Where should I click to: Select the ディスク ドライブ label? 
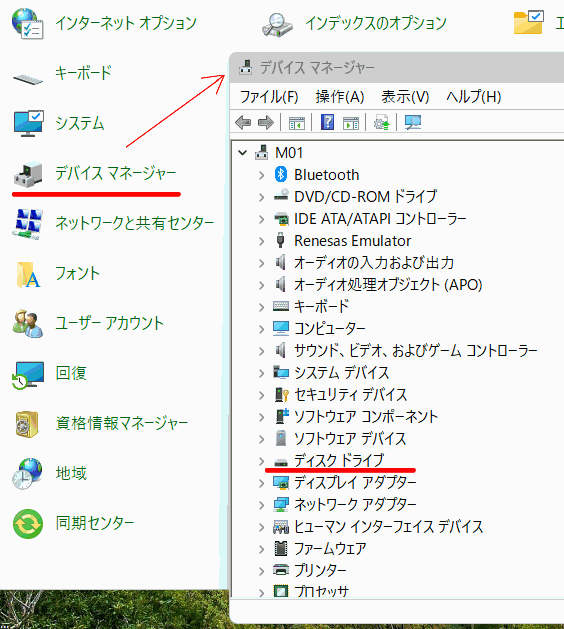[x=339, y=460]
